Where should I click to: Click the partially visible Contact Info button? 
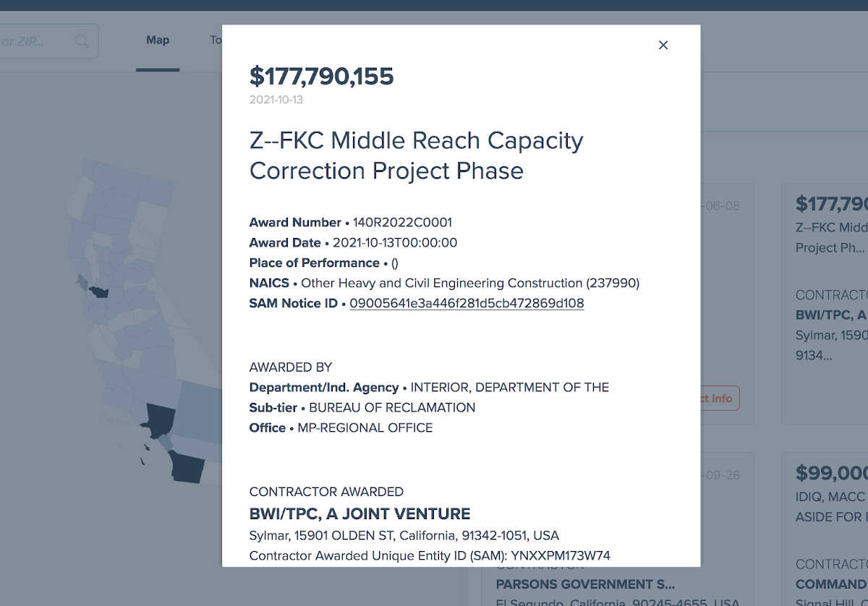click(719, 398)
